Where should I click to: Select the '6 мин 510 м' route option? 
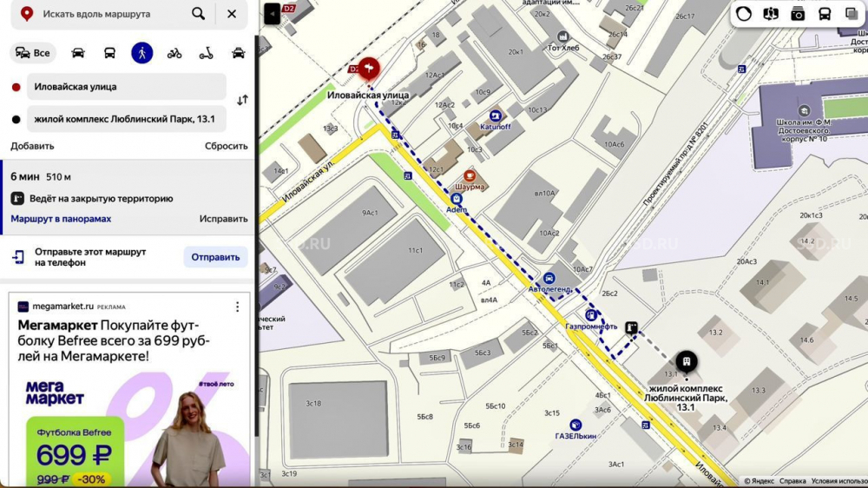(128, 197)
